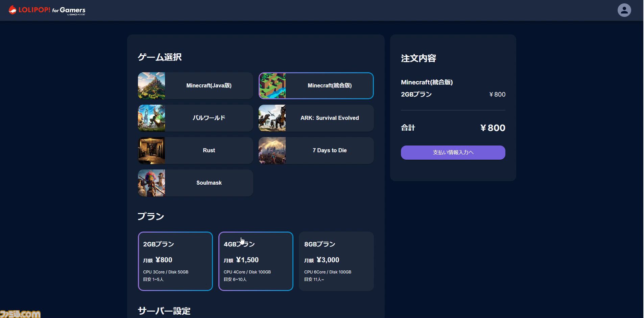Screen dimensions: 644x318
Task: Choose the 4GBプラン card at ¥1,500
Action: (256, 261)
